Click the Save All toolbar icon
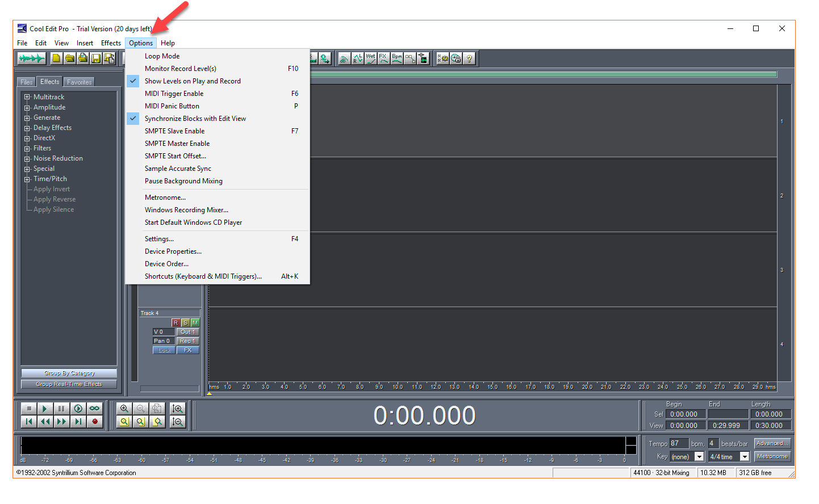Viewport: 819px width, 504px height. click(109, 58)
